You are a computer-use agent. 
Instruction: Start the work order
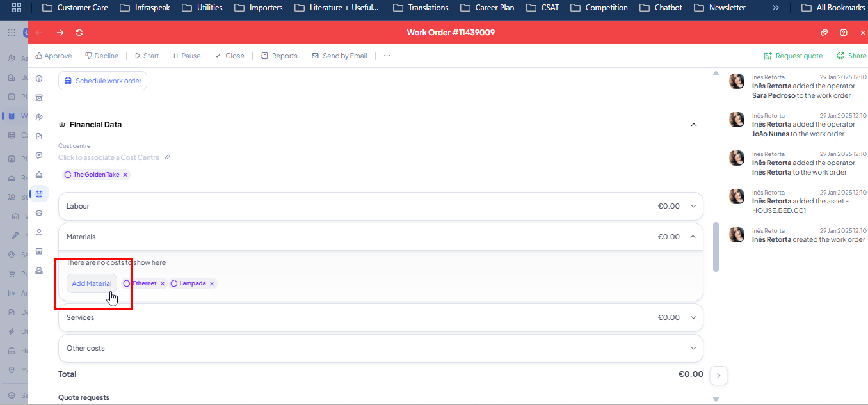(147, 56)
